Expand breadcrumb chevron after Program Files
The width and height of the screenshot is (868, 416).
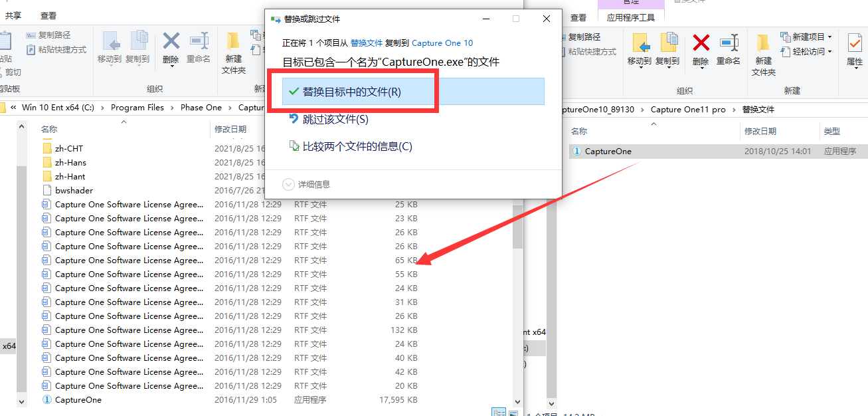pyautogui.click(x=173, y=107)
